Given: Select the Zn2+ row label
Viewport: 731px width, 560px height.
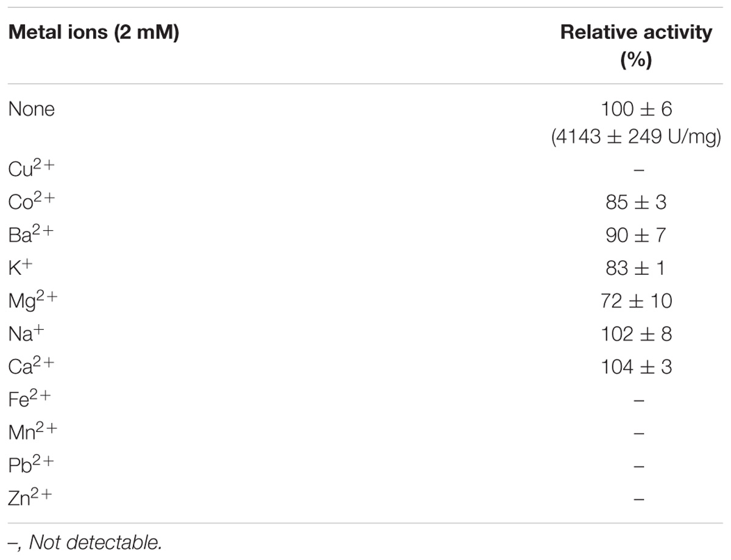Looking at the screenshot, I should (x=30, y=499).
